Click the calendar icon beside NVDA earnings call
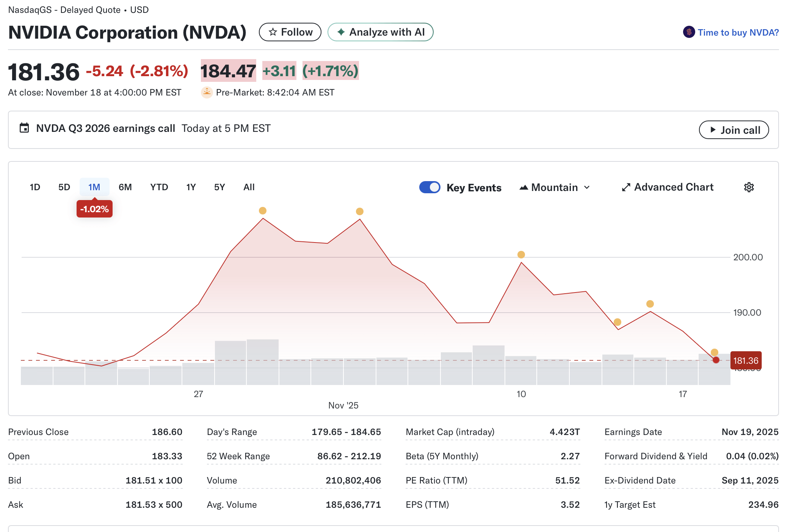Screen dimensions: 793x532 click(x=24, y=128)
